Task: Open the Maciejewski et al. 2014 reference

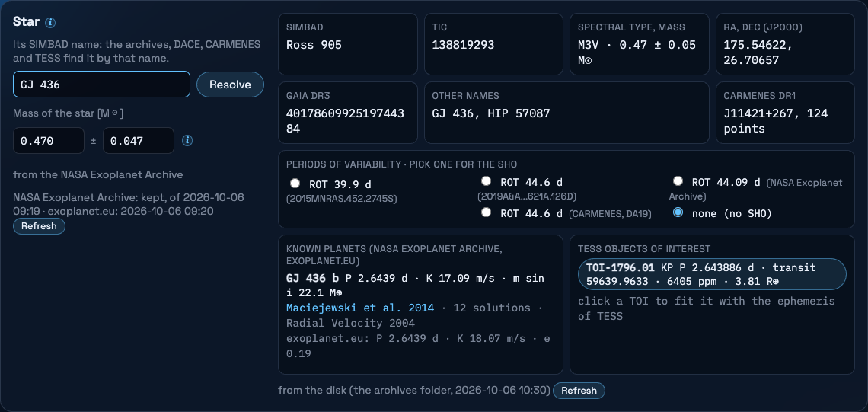Action: (x=360, y=308)
